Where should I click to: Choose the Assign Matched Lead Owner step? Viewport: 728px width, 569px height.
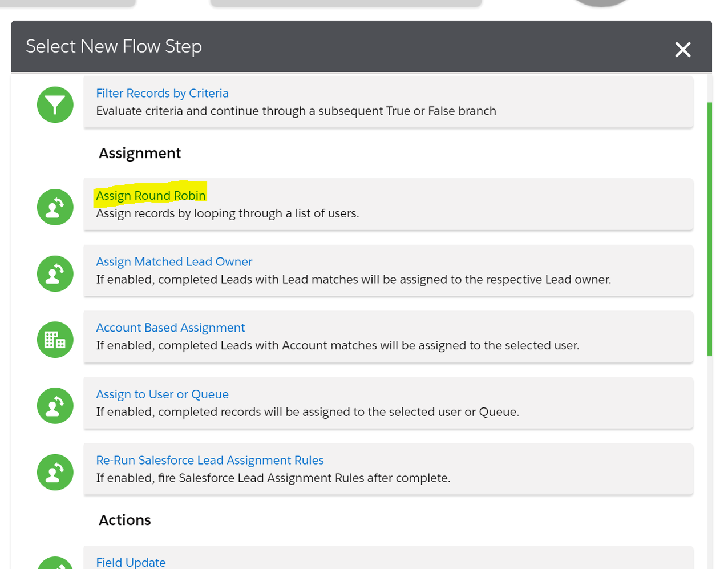coord(174,262)
